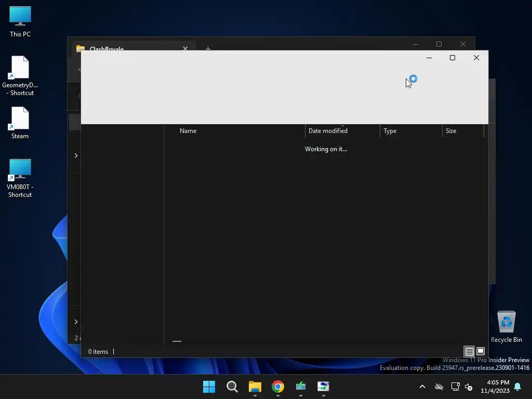Open network status tray icon
The image size is (532, 399).
(455, 387)
